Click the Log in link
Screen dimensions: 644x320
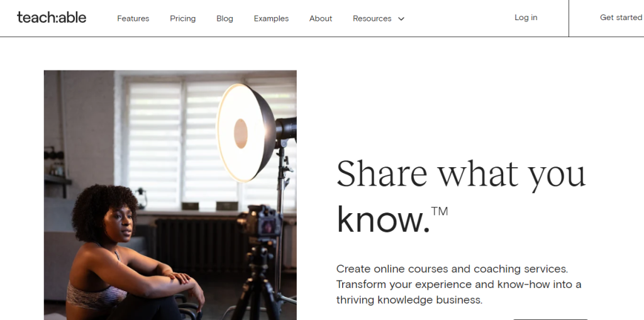(526, 18)
